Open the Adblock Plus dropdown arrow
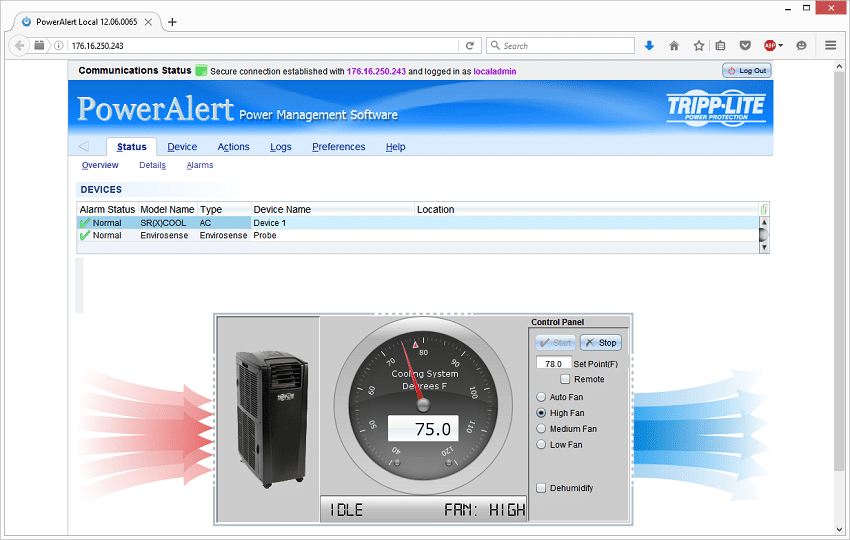 (x=781, y=46)
